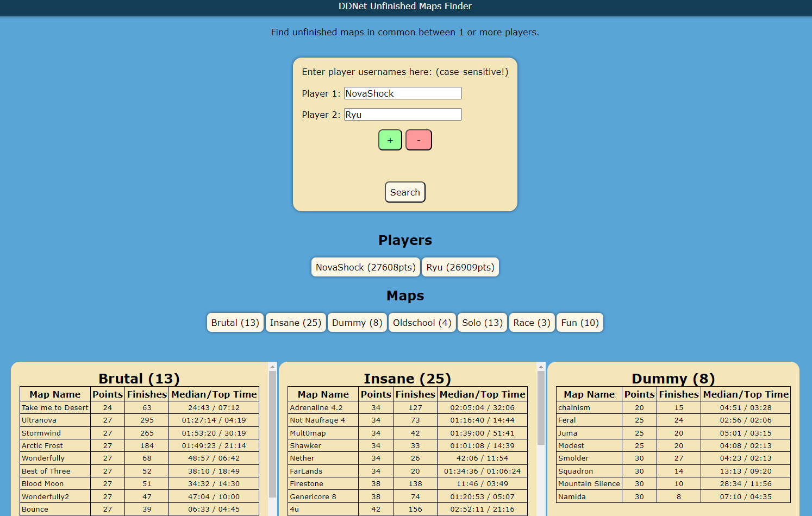Image resolution: width=812 pixels, height=516 pixels.
Task: Select the Stormwind map name
Action: (x=41, y=433)
